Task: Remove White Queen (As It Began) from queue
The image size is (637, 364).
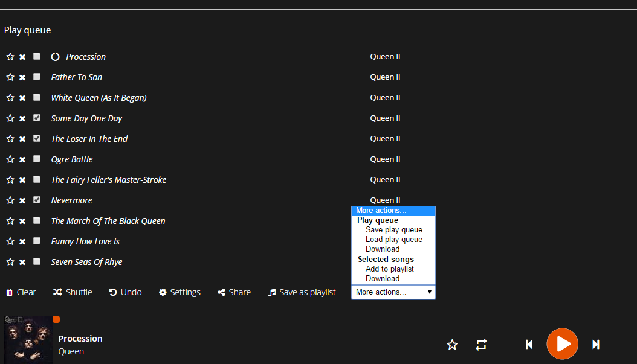Action: point(22,98)
